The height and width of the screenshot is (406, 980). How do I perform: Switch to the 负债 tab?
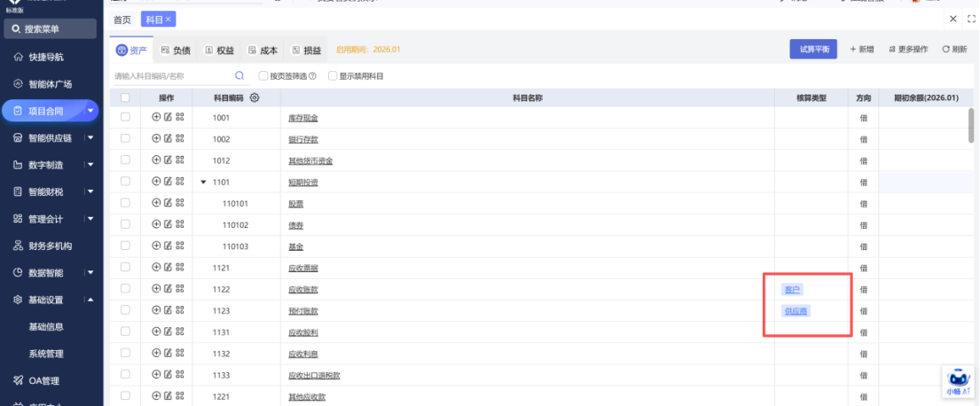(x=176, y=51)
